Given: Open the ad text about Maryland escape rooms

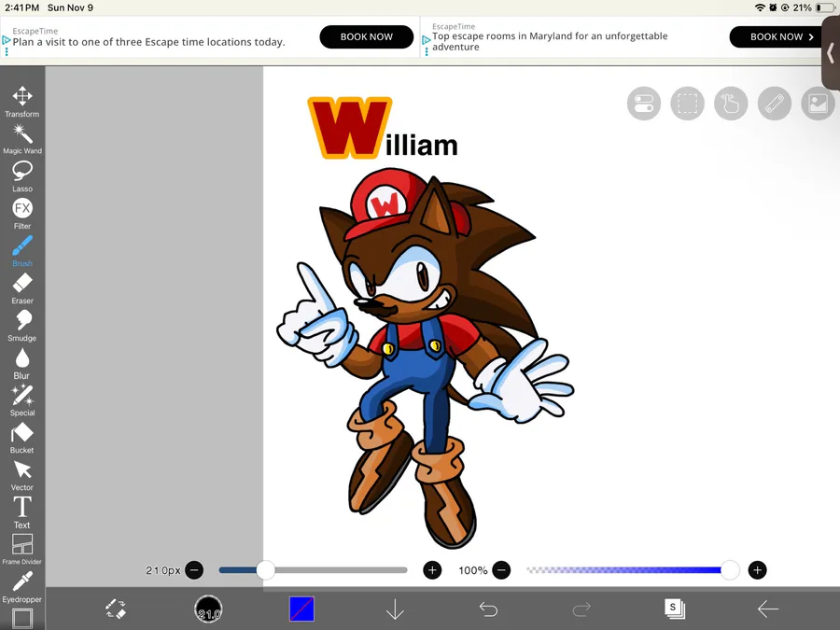Looking at the screenshot, I should (x=550, y=41).
